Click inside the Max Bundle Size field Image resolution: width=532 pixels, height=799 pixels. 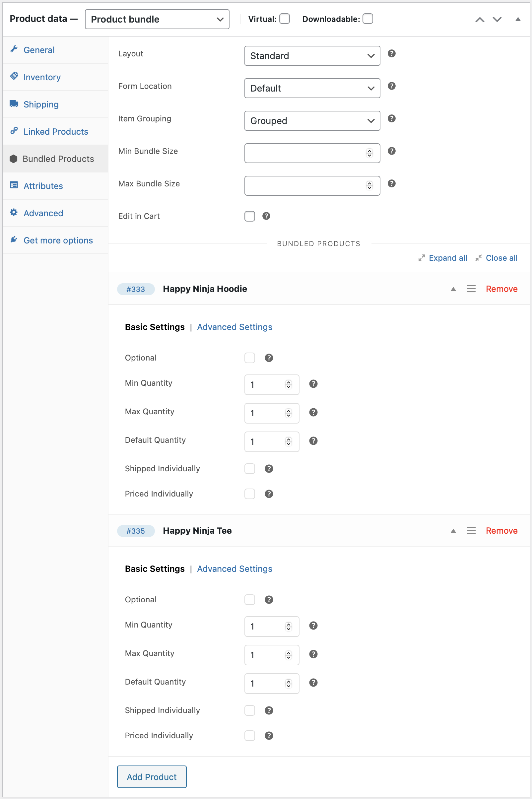[305, 186]
